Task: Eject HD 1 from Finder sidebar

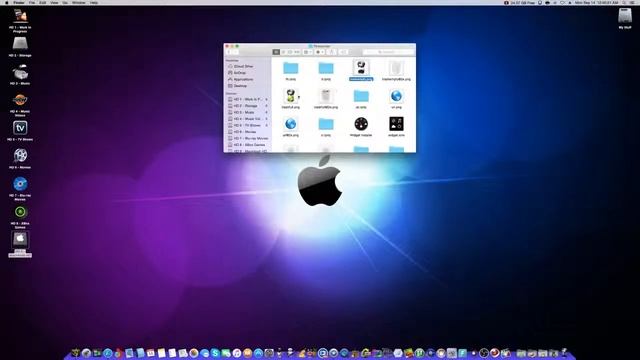Action: pyautogui.click(x=267, y=99)
